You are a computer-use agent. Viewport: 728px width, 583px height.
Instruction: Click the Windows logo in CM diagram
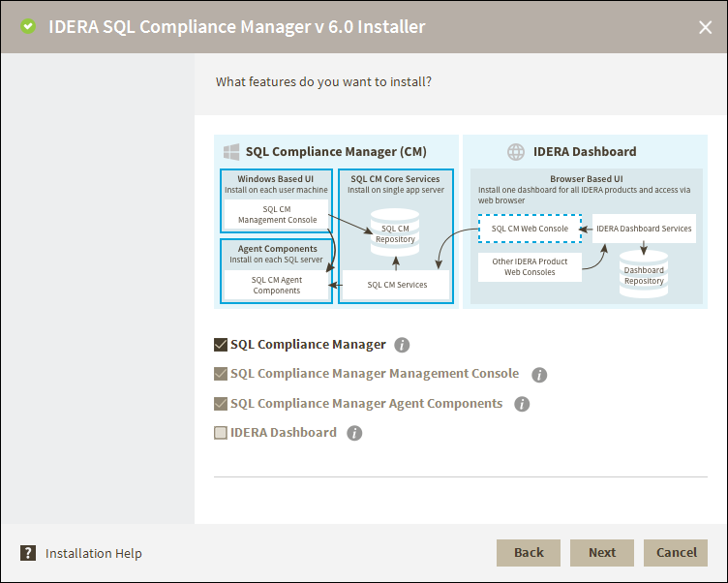tap(231, 152)
